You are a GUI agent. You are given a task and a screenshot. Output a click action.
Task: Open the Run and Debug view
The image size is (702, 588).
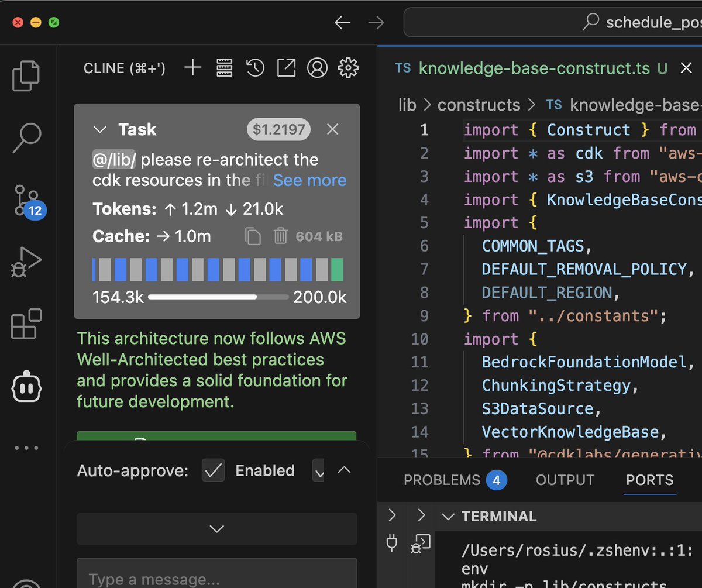click(x=27, y=262)
